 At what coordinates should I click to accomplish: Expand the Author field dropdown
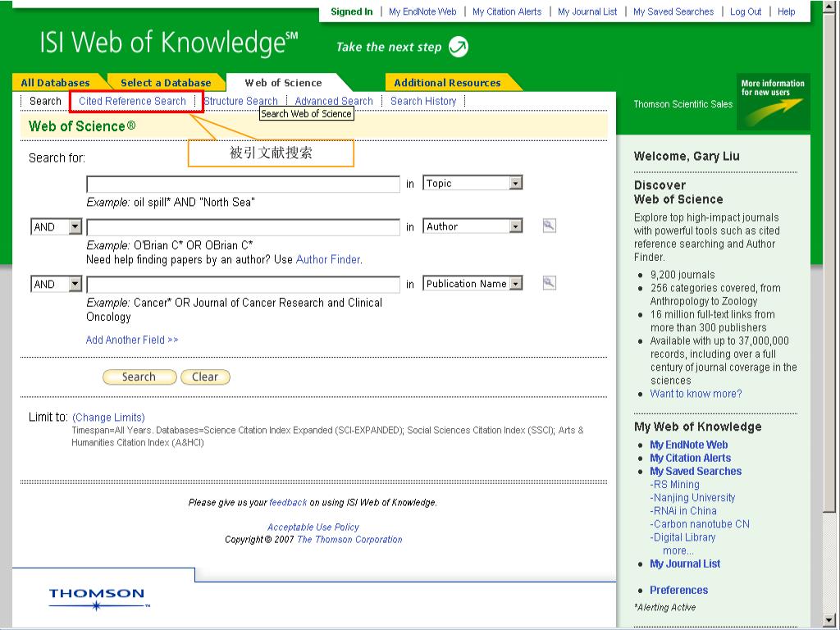pyautogui.click(x=515, y=226)
